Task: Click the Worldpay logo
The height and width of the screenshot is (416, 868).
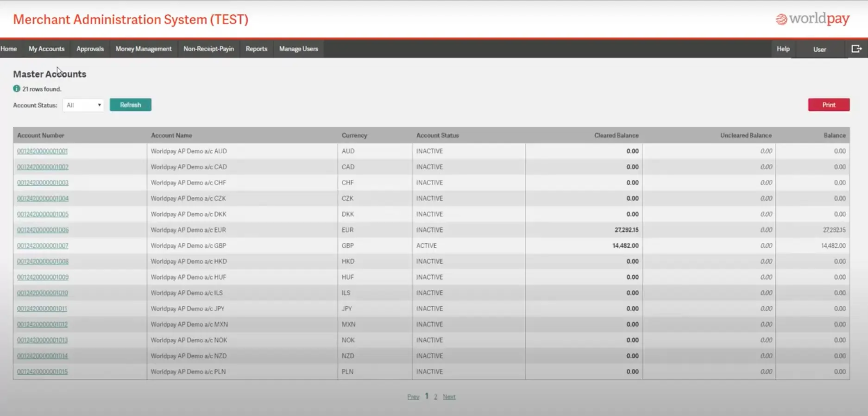Action: [x=812, y=19]
